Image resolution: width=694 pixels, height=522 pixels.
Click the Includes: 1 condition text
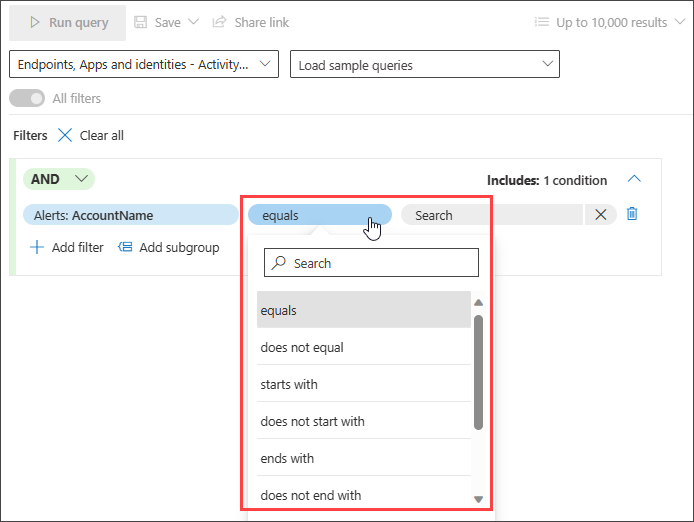(547, 180)
